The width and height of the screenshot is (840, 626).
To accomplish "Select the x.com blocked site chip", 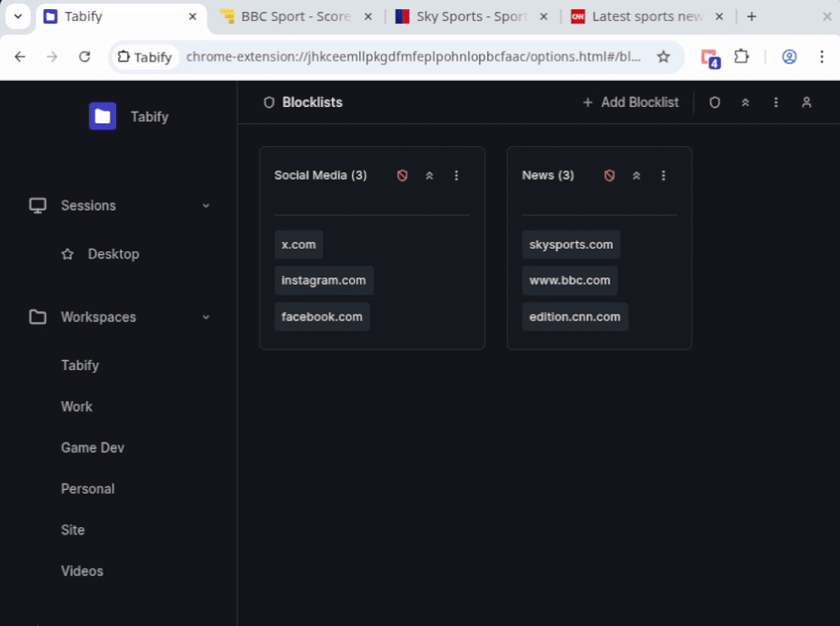I will [299, 244].
